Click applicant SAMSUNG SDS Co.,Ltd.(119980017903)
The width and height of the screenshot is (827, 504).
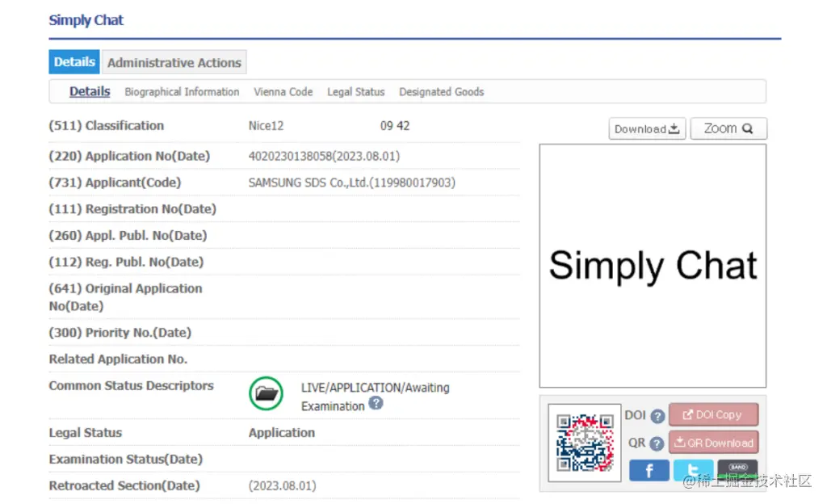(x=352, y=183)
